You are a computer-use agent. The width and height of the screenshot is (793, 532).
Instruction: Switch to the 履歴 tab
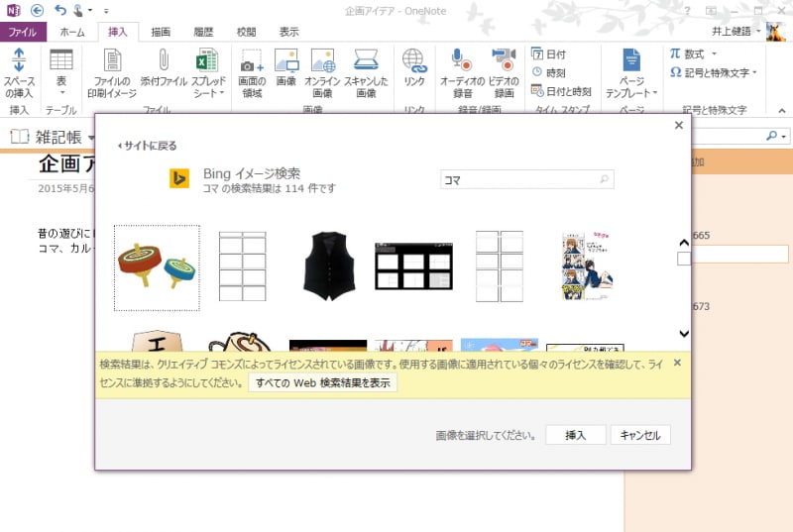tap(203, 32)
